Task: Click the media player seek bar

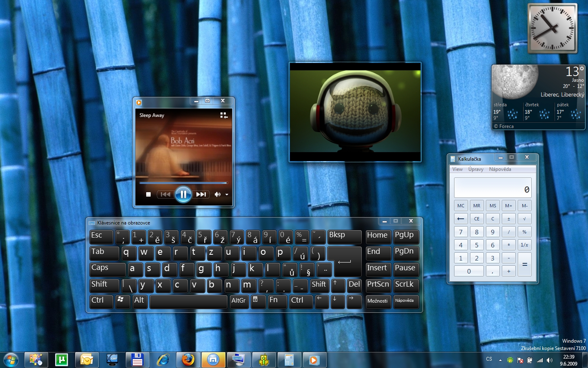Action: (x=183, y=183)
